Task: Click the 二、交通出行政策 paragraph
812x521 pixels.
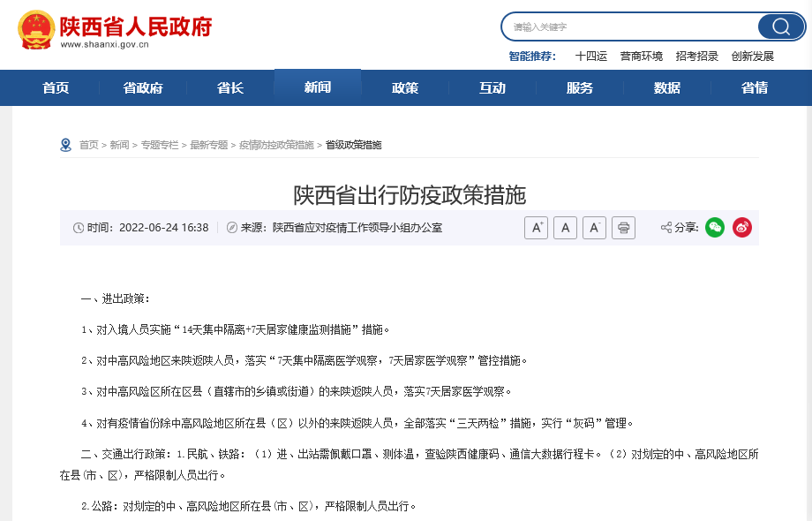Action: (410, 464)
